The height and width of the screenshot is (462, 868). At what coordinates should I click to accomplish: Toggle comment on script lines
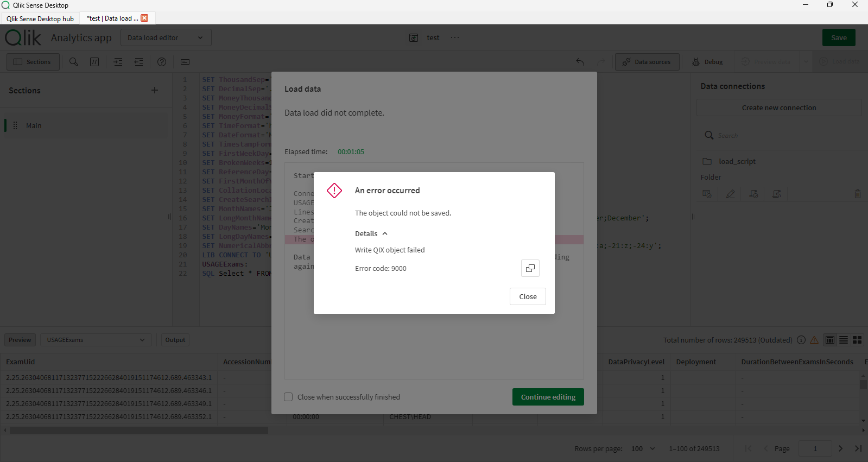point(94,62)
